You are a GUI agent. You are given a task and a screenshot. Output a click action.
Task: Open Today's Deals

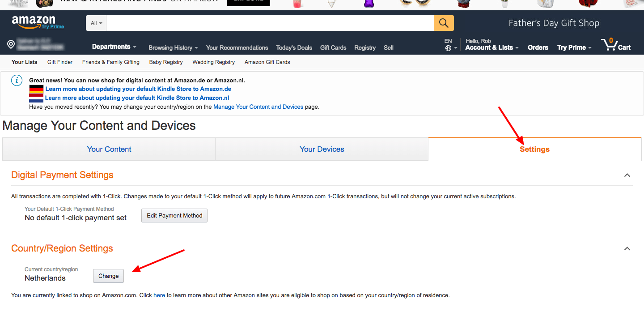pyautogui.click(x=294, y=47)
